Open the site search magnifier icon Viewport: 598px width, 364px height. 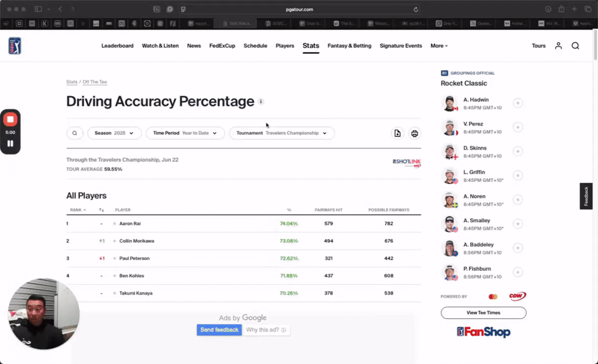pyautogui.click(x=575, y=45)
